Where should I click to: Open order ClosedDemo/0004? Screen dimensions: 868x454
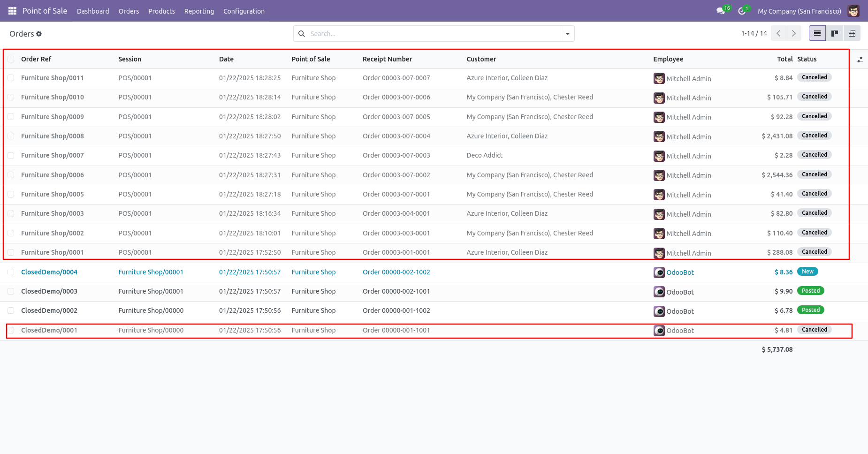click(x=49, y=272)
